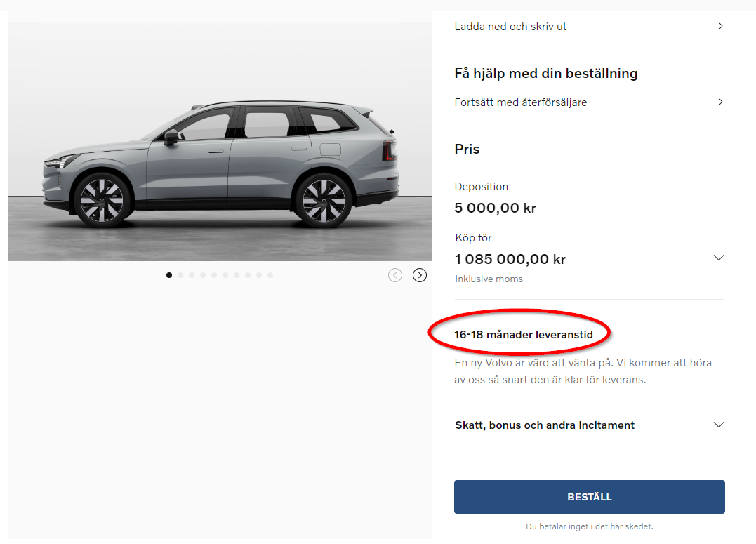Jump to the second carousel dot
Viewport: 756px width, 544px height.
pyautogui.click(x=180, y=275)
